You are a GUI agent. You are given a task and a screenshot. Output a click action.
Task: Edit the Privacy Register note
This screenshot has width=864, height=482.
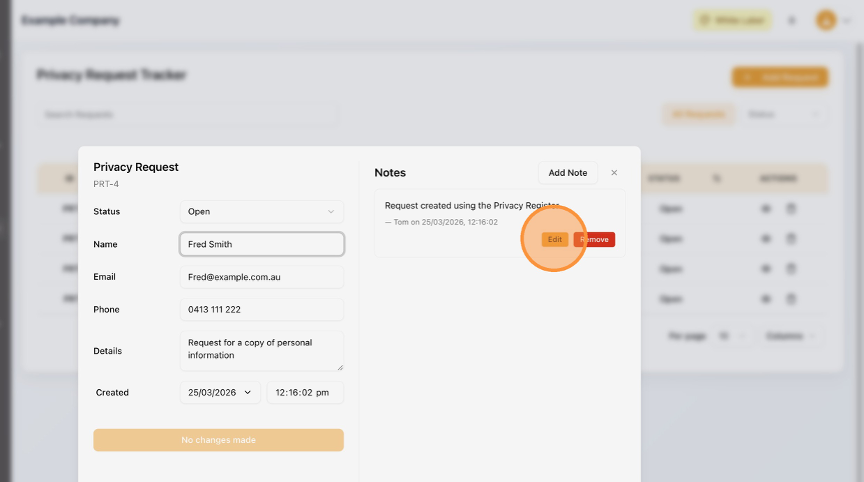[x=554, y=240]
